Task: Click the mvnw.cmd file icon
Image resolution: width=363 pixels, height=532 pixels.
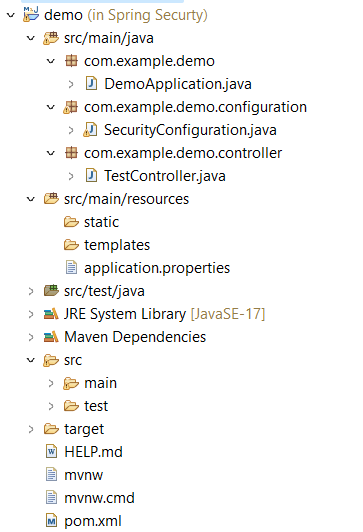Action: (x=51, y=498)
